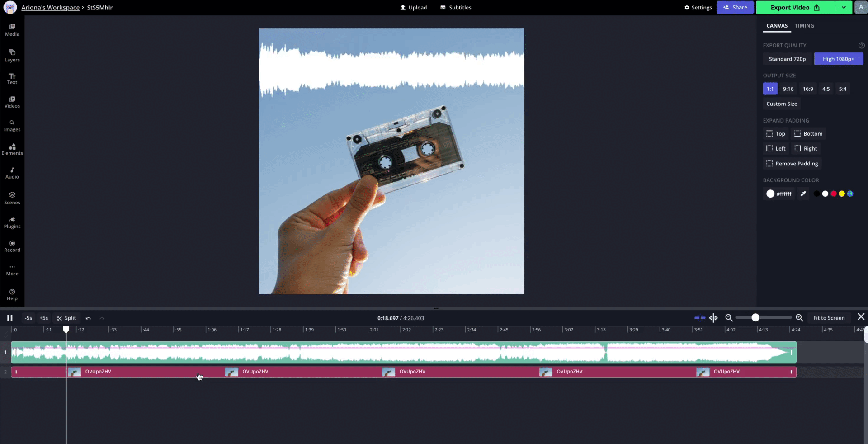Select Standard 720p export quality

click(787, 59)
